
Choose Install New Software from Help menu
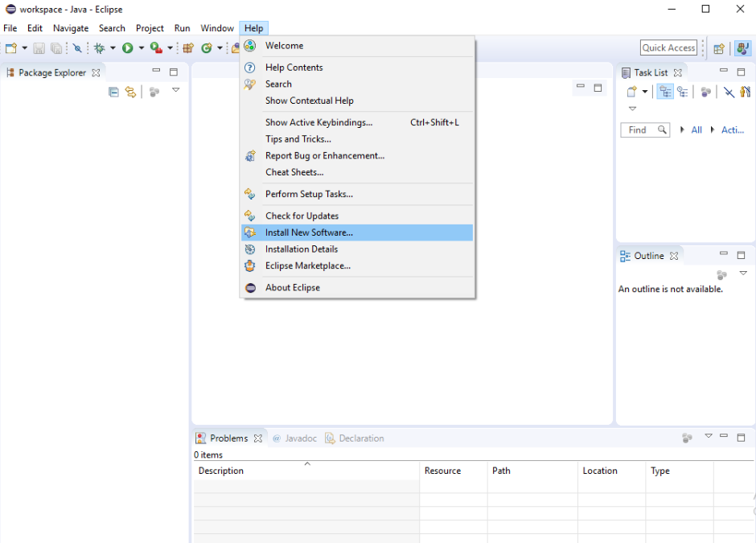coord(357,232)
